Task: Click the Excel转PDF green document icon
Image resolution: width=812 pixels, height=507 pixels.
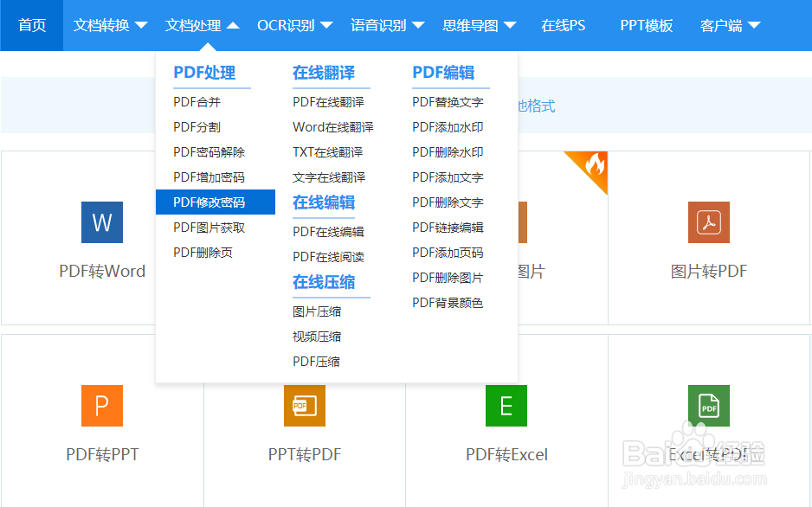Action: [708, 406]
